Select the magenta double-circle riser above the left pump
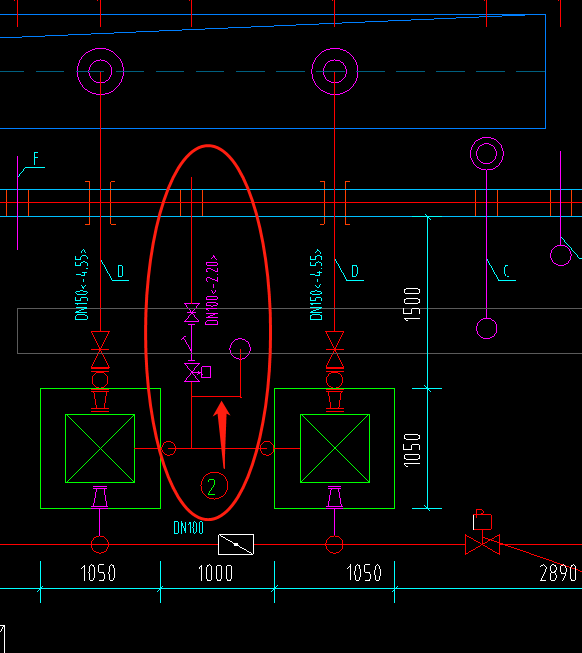The height and width of the screenshot is (653, 582). [100, 71]
